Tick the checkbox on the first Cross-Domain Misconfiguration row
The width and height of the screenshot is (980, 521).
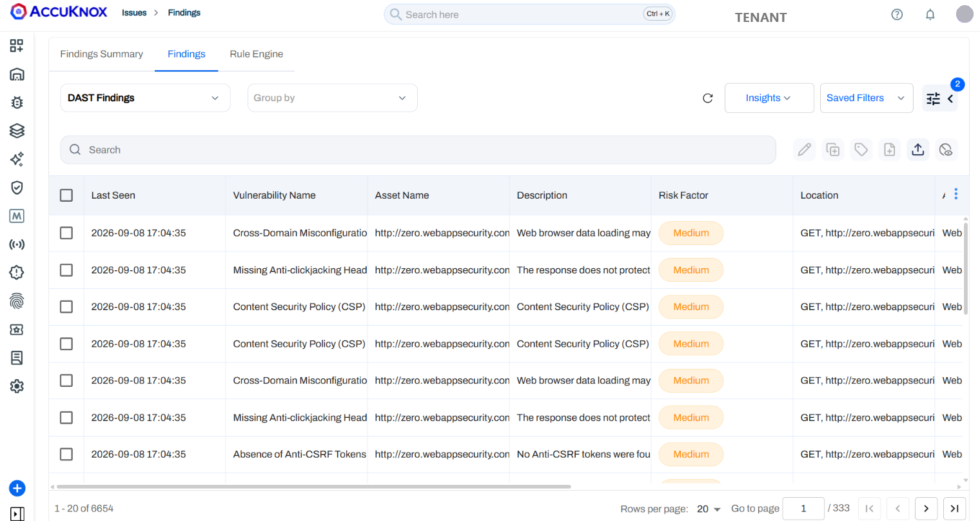click(66, 233)
